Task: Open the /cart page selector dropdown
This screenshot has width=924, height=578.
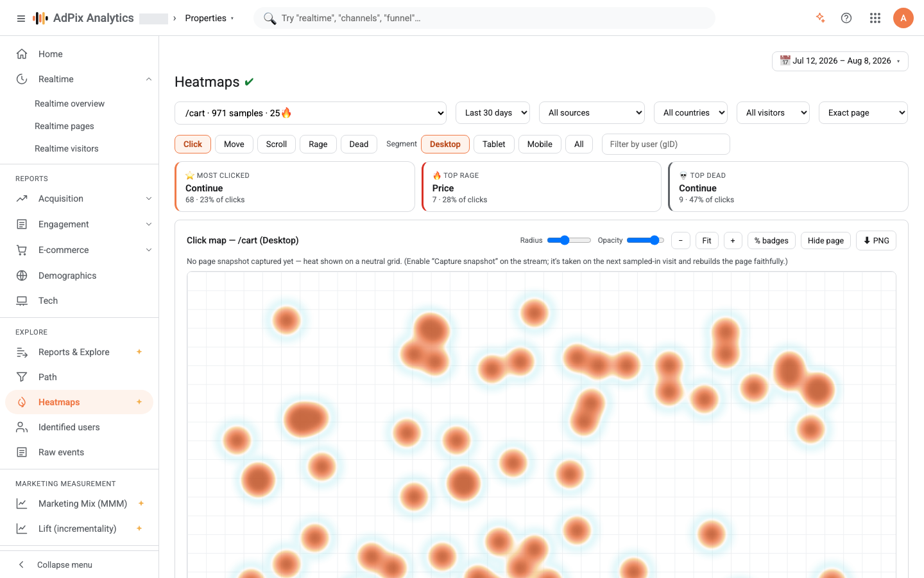Action: (311, 113)
